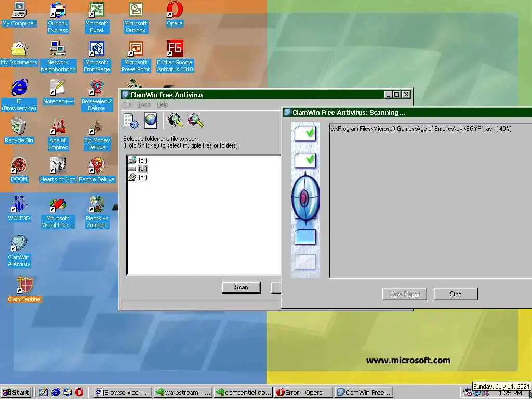Viewport: 532px width, 399px height.
Task: Select Peggle Deluxe desktop icon
Action: (x=97, y=170)
